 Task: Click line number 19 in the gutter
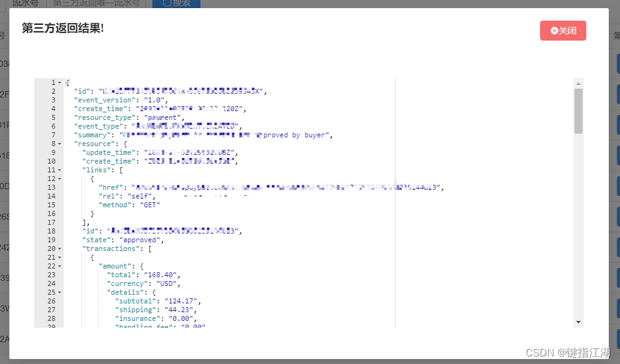[51, 240]
